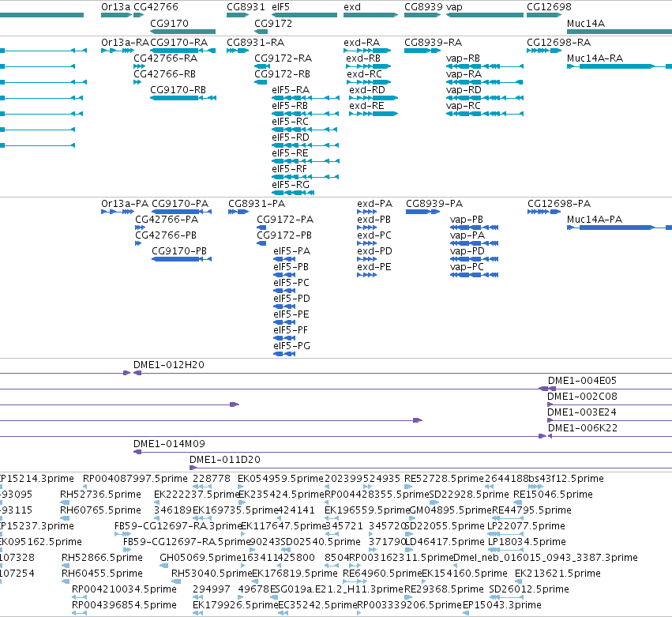
Task: Select the eIF5-RG transcript label
Action: [x=291, y=184]
